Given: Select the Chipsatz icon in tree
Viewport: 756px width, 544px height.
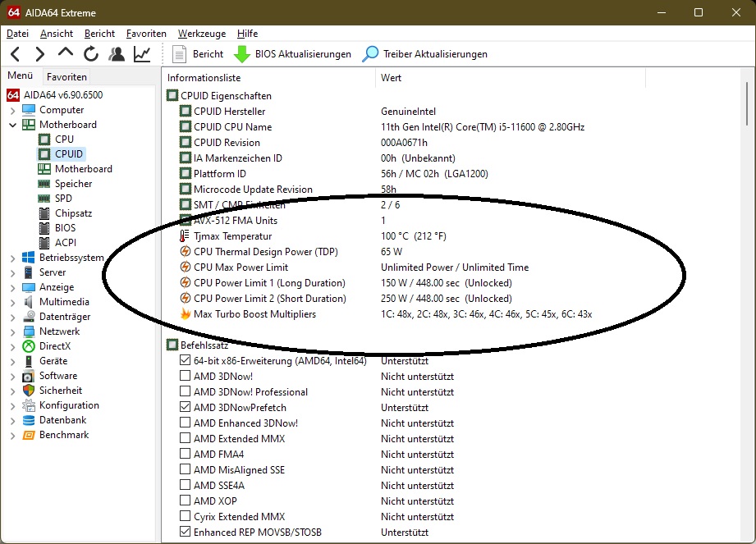Looking at the screenshot, I should pos(44,213).
